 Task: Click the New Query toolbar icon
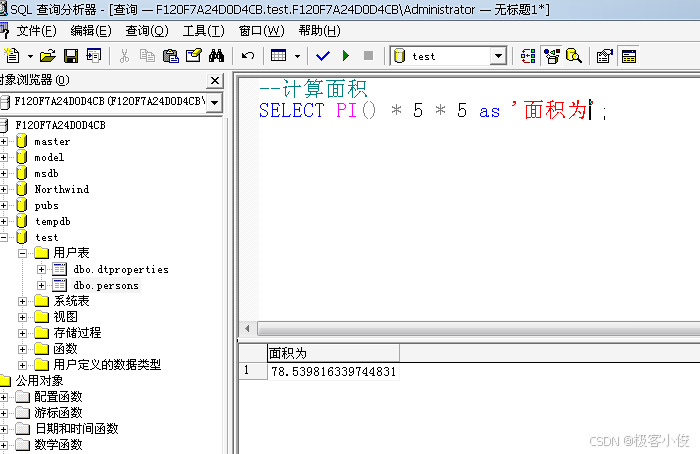click(12, 56)
